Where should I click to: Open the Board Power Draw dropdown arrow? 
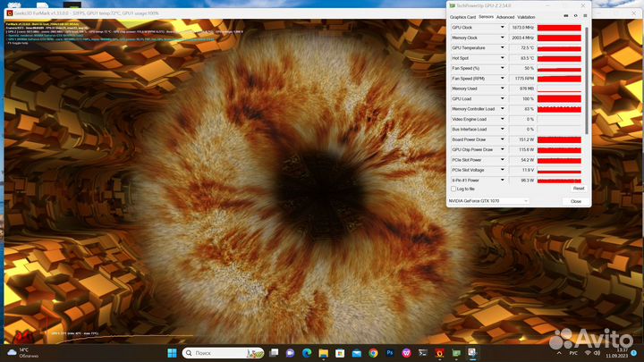click(504, 139)
